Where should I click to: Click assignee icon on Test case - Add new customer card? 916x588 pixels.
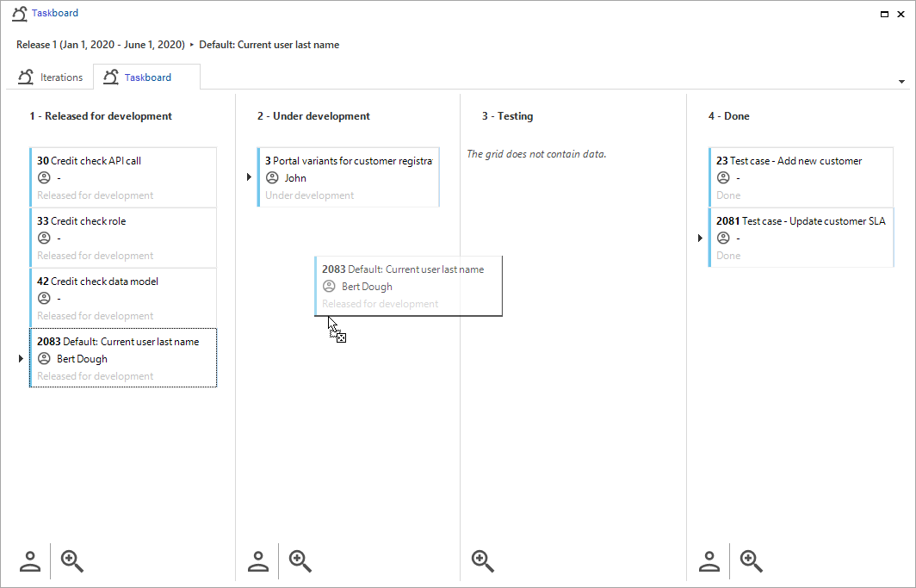(x=723, y=177)
